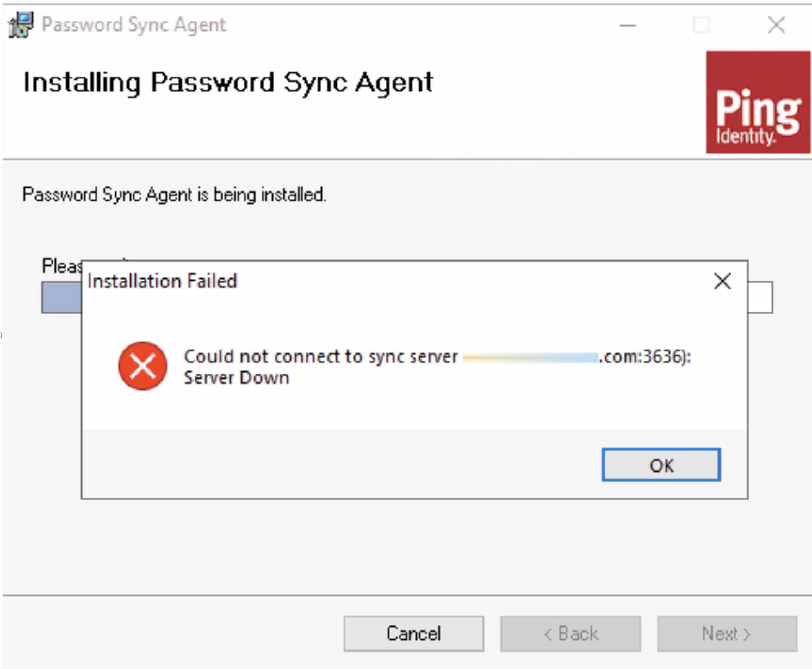
Task: Click the OK button on the error dialog
Action: click(660, 465)
